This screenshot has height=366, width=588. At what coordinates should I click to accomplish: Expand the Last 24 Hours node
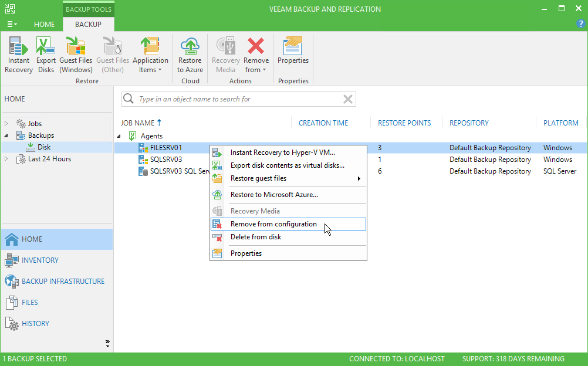pos(6,159)
